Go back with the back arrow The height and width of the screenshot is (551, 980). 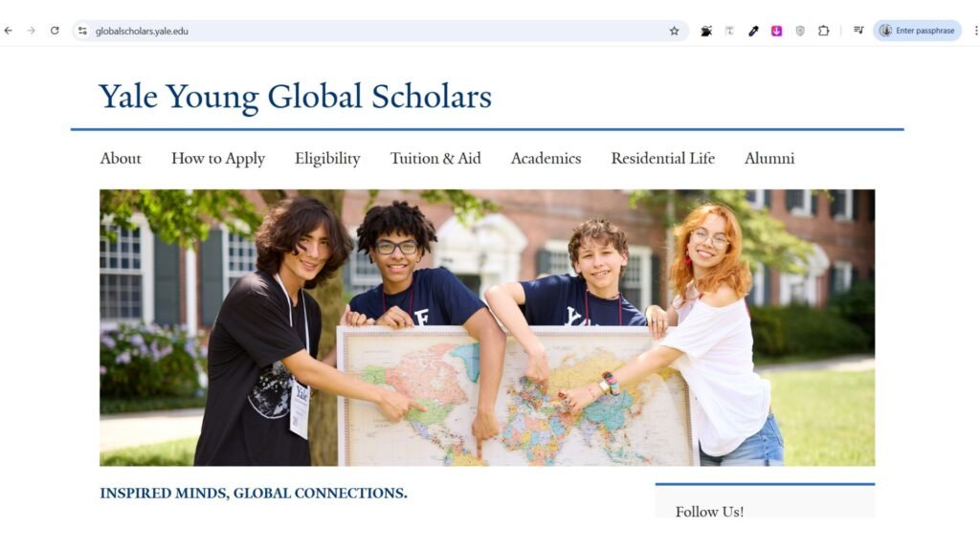point(8,31)
